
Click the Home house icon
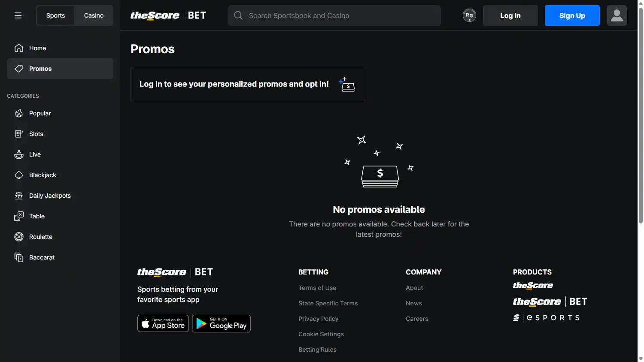[x=19, y=48]
